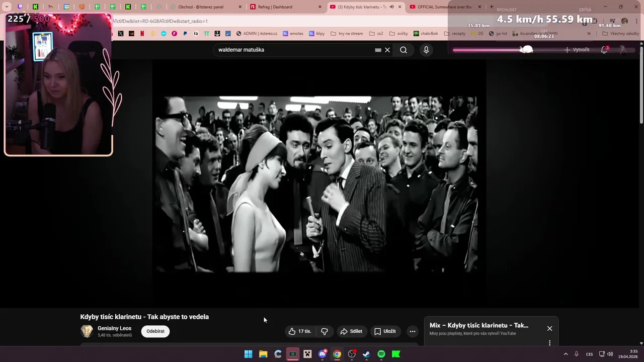The image size is (644, 362).
Task: Show hidden system tray icons
Action: [566, 354]
